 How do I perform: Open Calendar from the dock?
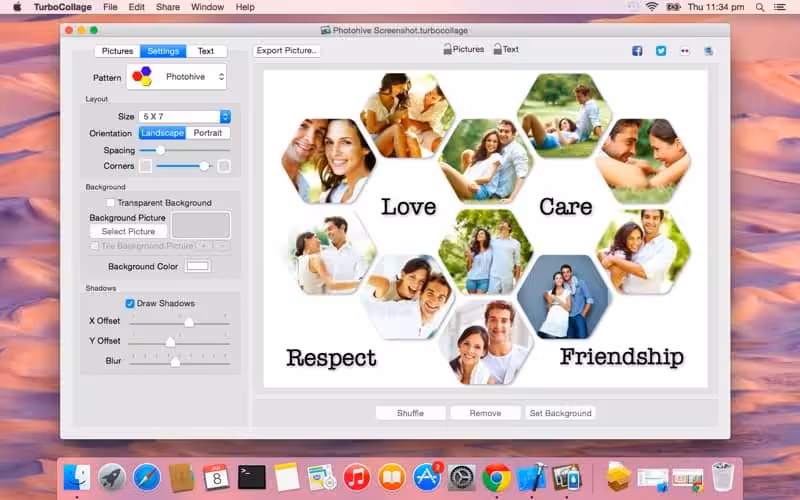tap(217, 478)
